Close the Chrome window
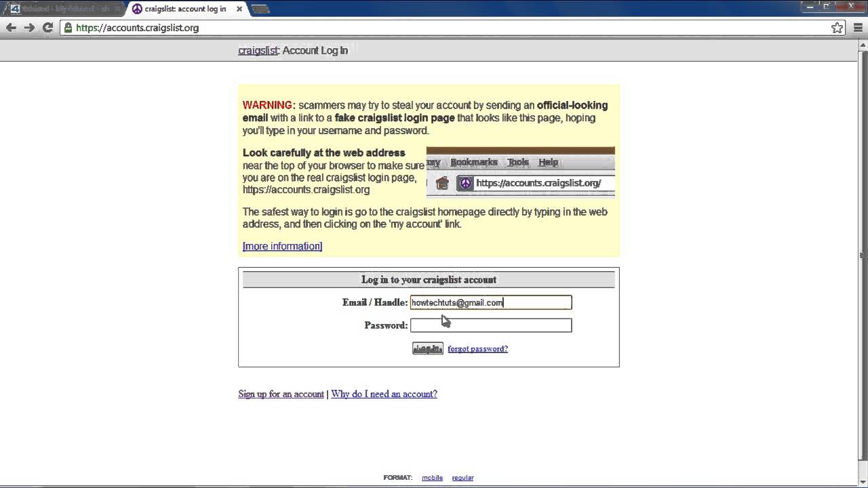Screen dimensions: 868x488 click(x=850, y=6)
